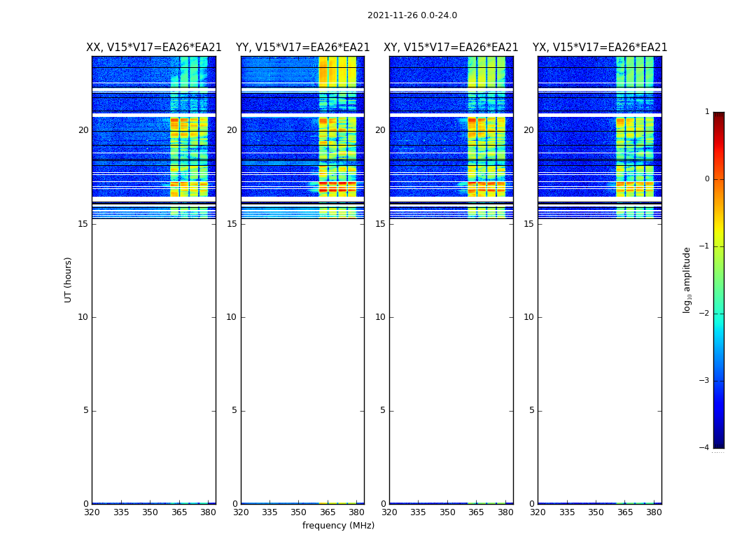Click the log10 amplitude colorbar label
Screen dimensions: 735x560
coord(687,279)
